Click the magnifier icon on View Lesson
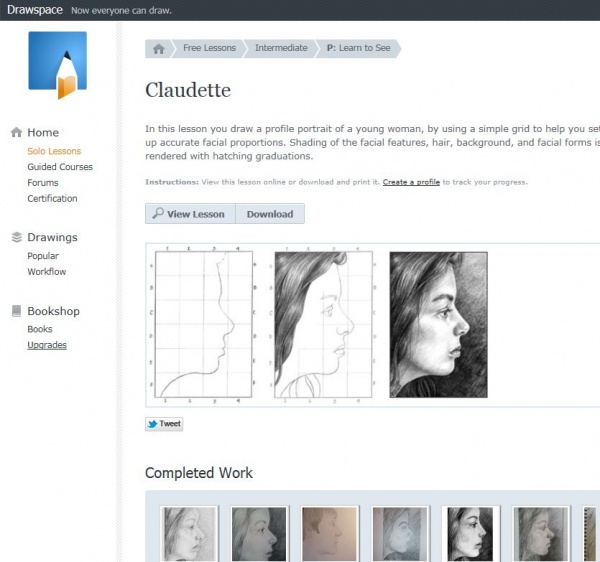Image resolution: width=600 pixels, height=562 pixels. pyautogui.click(x=158, y=213)
